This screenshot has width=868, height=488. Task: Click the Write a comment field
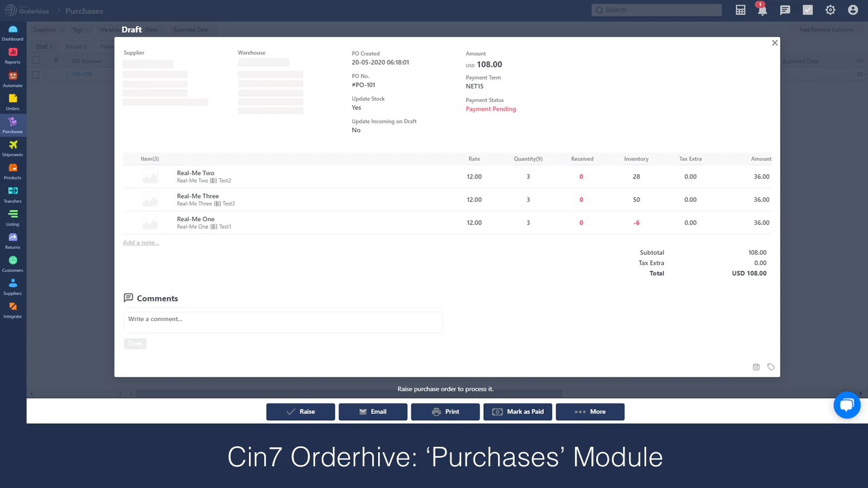coord(283,322)
